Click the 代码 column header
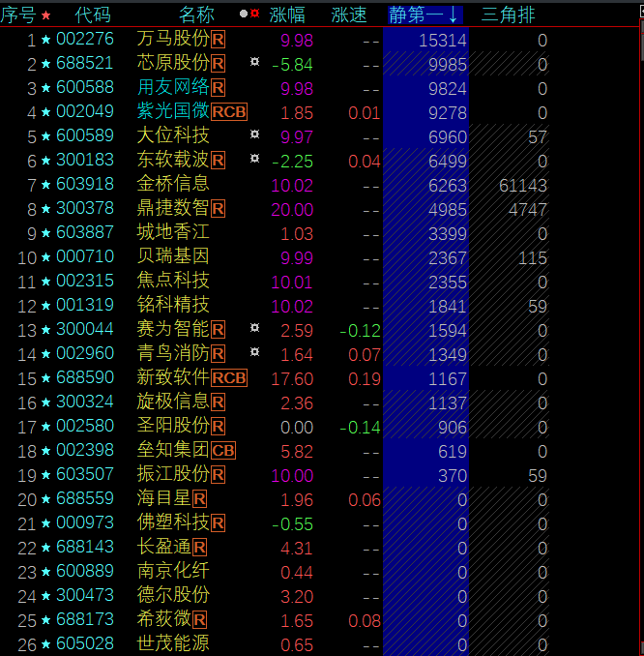Image resolution: width=644 pixels, height=656 pixels. (93, 15)
